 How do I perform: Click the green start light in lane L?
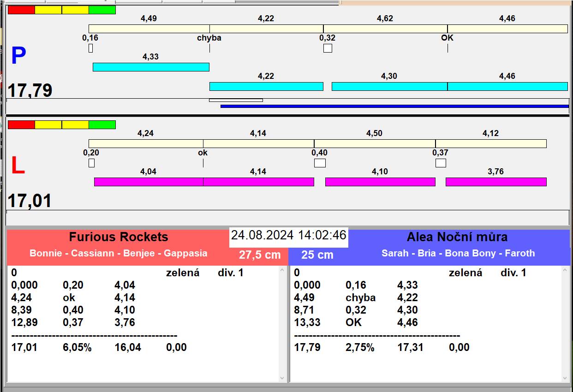[x=102, y=125]
